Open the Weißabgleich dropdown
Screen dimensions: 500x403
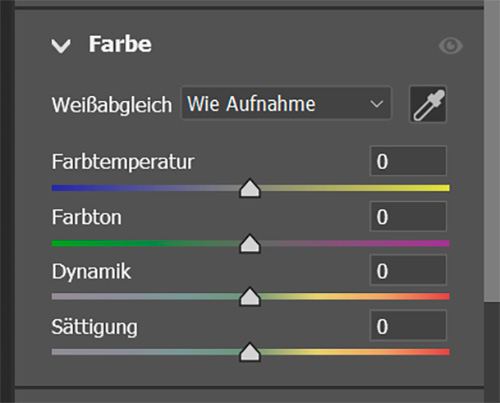point(286,103)
